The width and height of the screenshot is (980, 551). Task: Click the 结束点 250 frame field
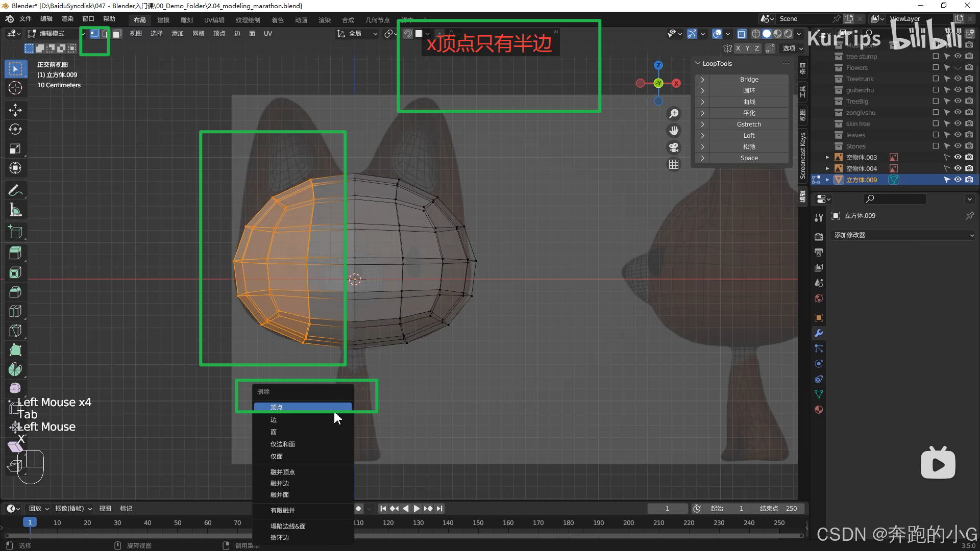(779, 508)
